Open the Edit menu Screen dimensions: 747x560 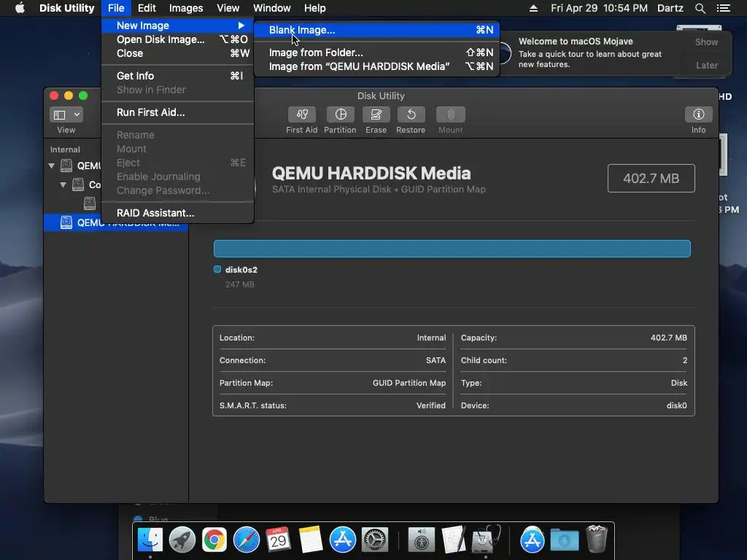pos(147,8)
